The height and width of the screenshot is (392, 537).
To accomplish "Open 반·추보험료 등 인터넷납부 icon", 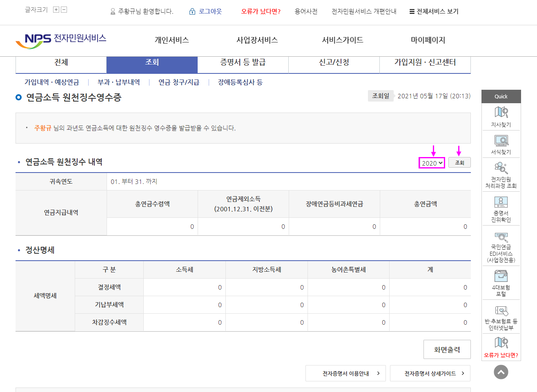I will pyautogui.click(x=501, y=311).
